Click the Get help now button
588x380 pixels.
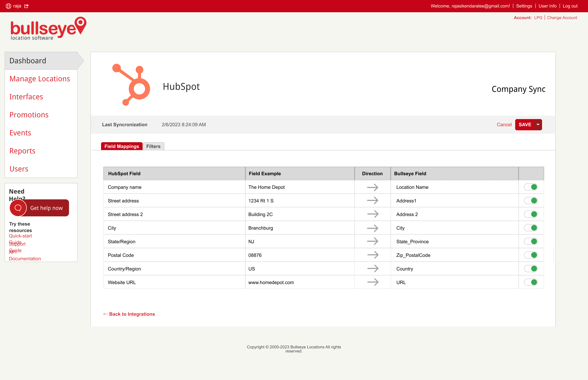[x=46, y=208]
